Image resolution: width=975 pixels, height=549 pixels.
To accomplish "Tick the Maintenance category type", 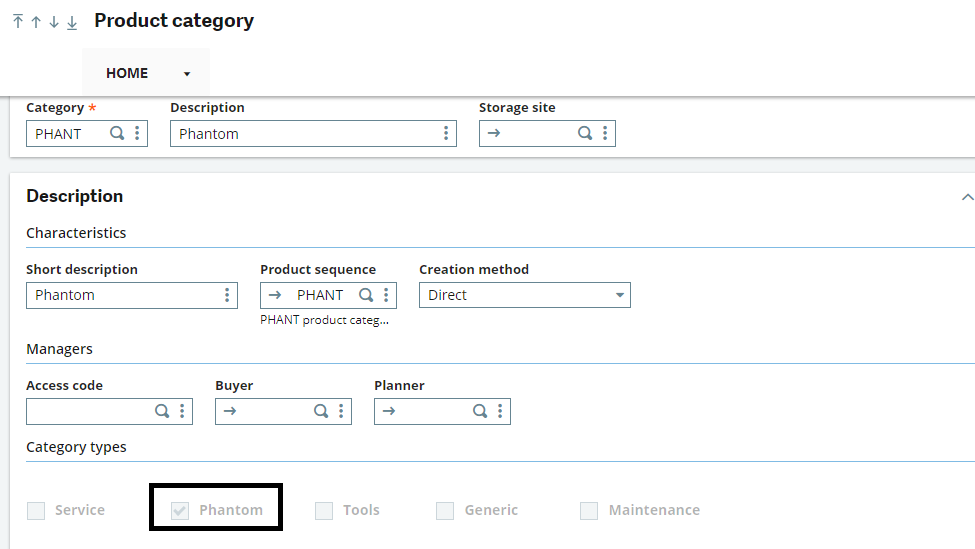I will [x=589, y=510].
